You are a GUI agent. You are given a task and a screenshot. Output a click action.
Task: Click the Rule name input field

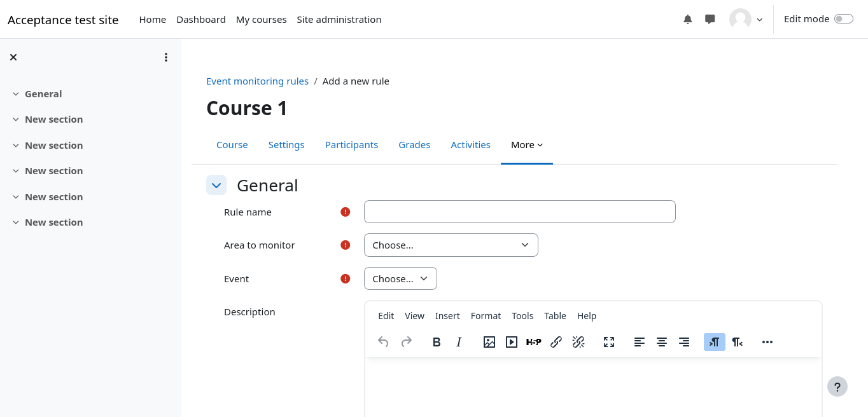click(x=519, y=212)
